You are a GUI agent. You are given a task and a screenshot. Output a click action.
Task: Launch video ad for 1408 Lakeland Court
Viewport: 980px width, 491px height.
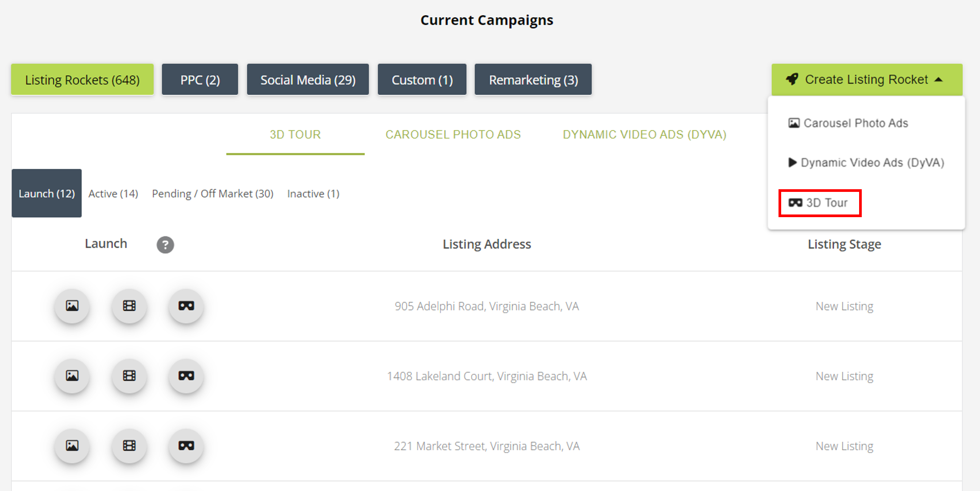[129, 376]
